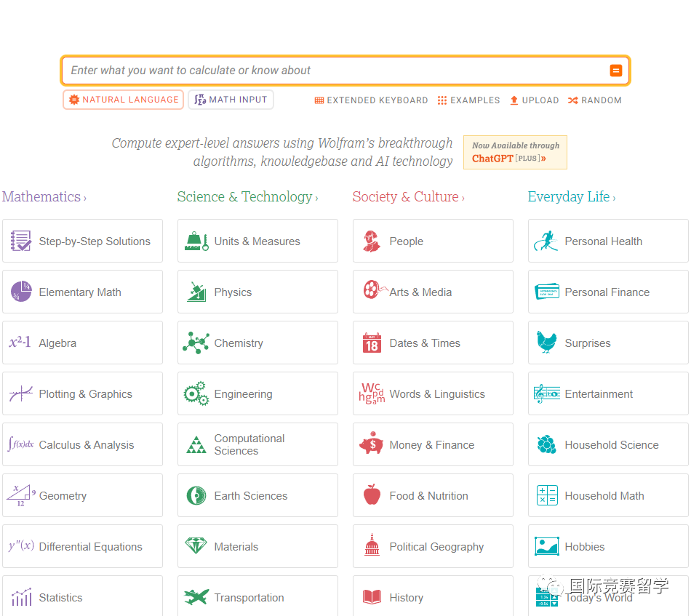Click the Materials diamond icon
Screen dimensions: 691x616
196,546
